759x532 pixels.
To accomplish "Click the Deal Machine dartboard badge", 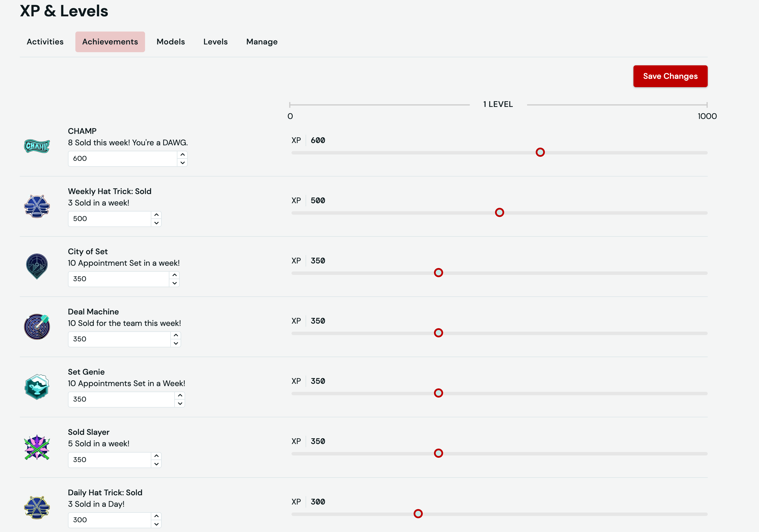I will pos(37,327).
